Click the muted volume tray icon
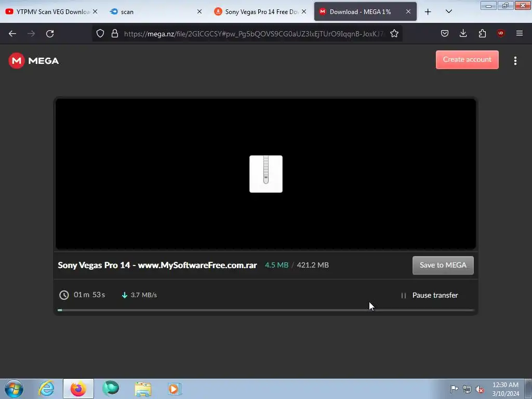Viewport: 532px width, 399px height. (x=480, y=390)
